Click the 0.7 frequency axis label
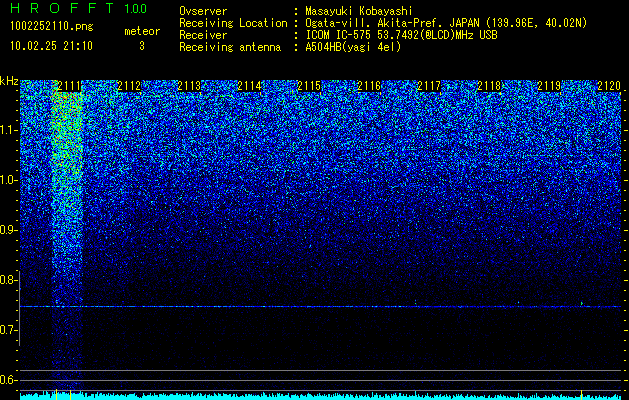The width and height of the screenshot is (629, 400). pyautogui.click(x=8, y=330)
